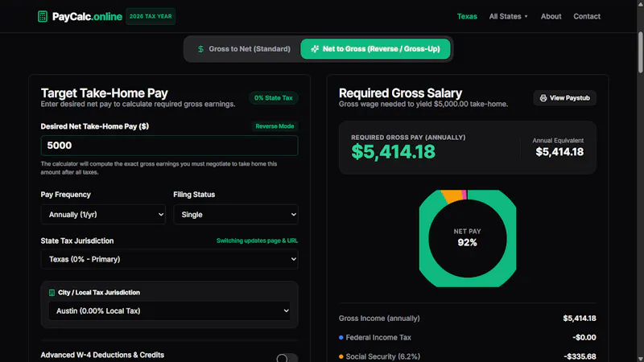Open the Austin local tax dropdown
Screen dimensions: 644x362
coord(169,311)
